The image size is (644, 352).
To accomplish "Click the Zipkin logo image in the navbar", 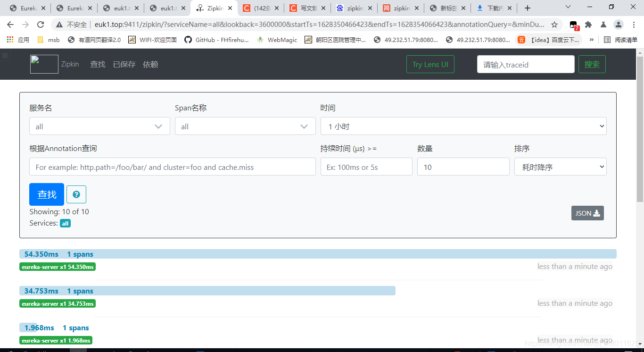I will [x=44, y=64].
